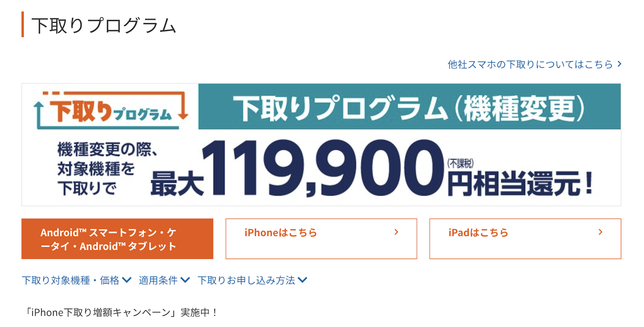Click the orange 下取りプログラム logo in the banner
The width and height of the screenshot is (644, 327).
pyautogui.click(x=111, y=110)
